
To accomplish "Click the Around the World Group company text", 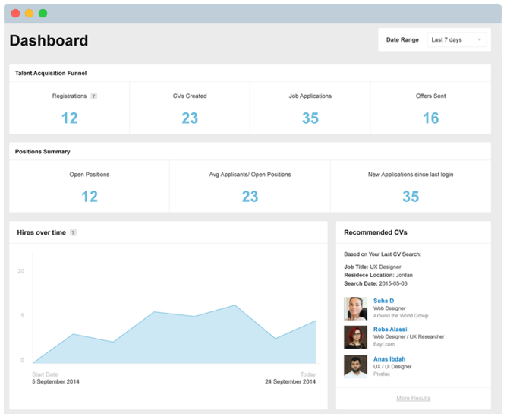I will (401, 316).
